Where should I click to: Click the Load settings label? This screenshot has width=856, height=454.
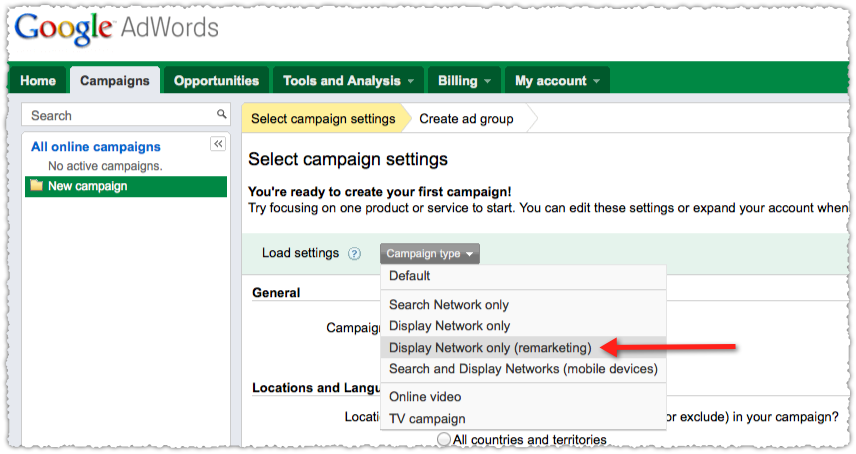coord(300,253)
